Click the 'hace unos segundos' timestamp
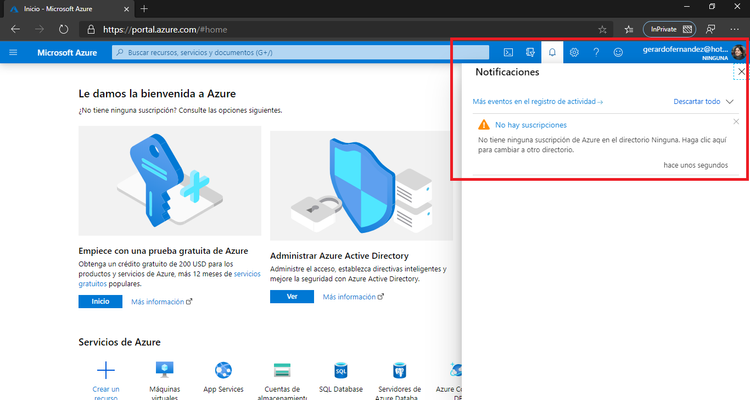750x400 pixels. [695, 165]
